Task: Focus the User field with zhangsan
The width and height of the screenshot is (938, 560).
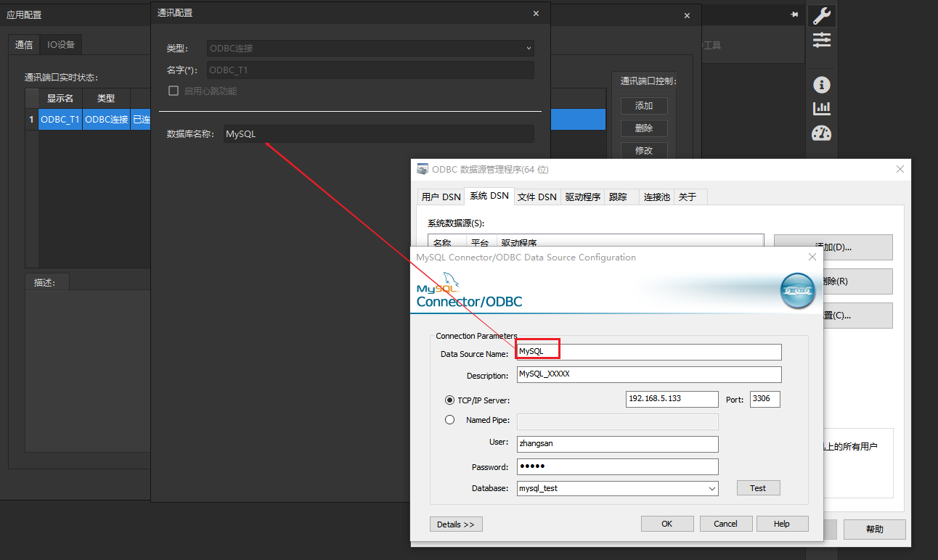Action: point(618,444)
